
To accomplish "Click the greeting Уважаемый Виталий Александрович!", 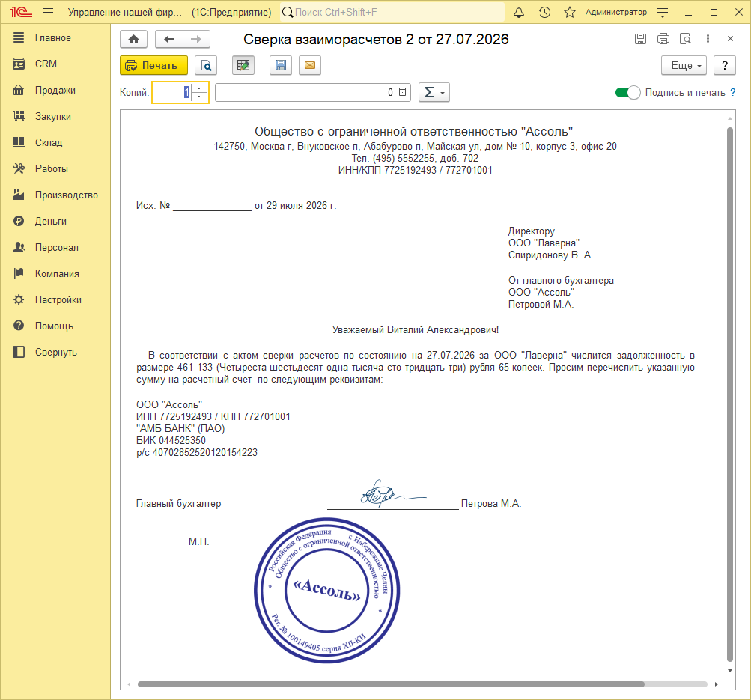I will click(x=416, y=330).
